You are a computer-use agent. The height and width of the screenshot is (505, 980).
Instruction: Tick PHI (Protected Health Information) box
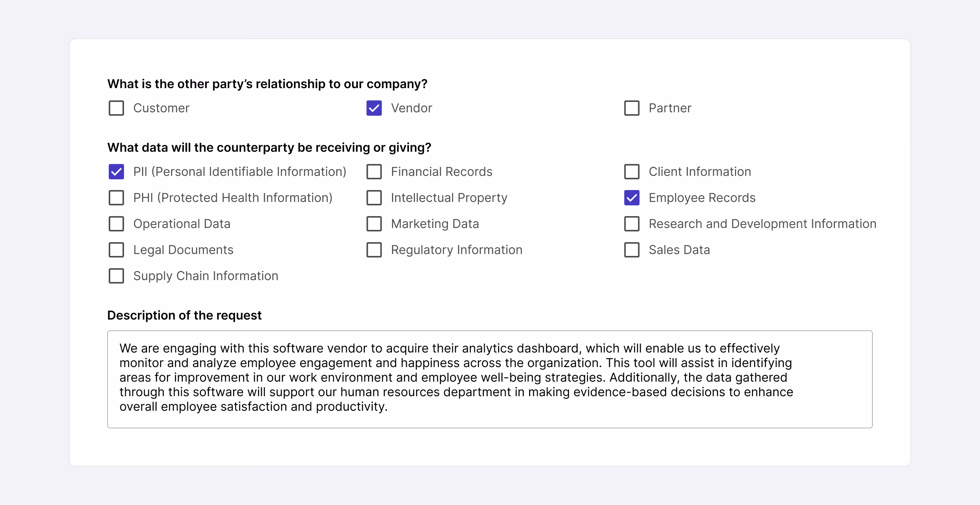click(x=116, y=198)
